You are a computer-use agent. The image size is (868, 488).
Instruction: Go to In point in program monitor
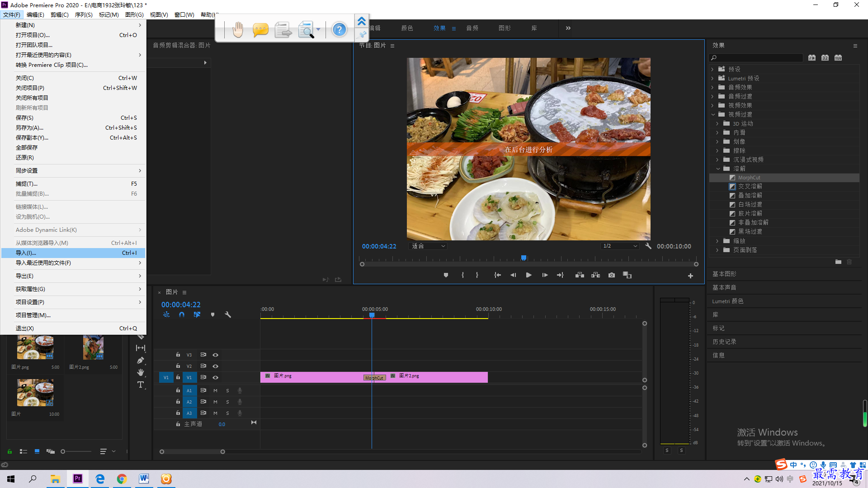497,275
